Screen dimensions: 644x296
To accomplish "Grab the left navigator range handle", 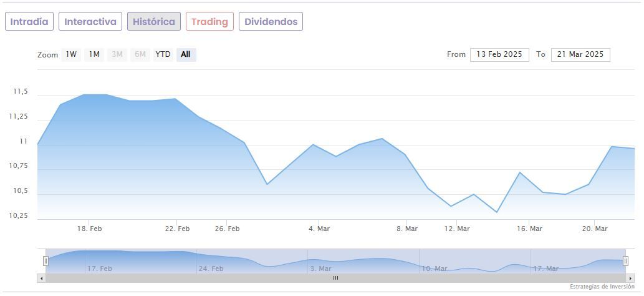I will coord(46,261).
